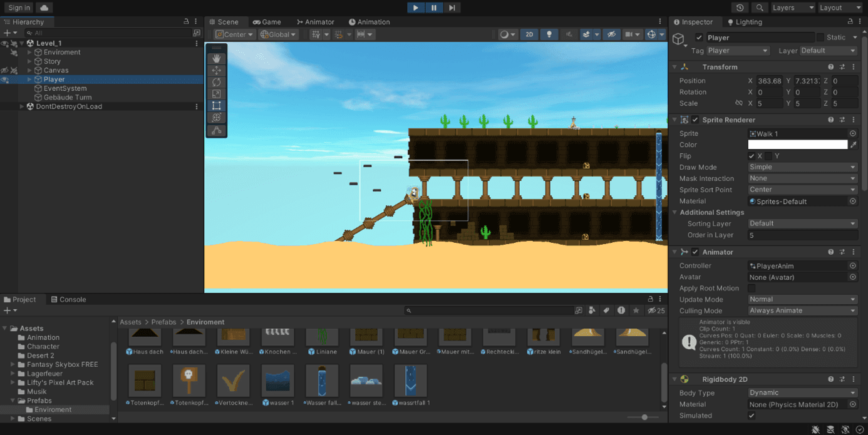Open Global handle rotation button
This screenshot has height=435, width=868.
click(279, 34)
